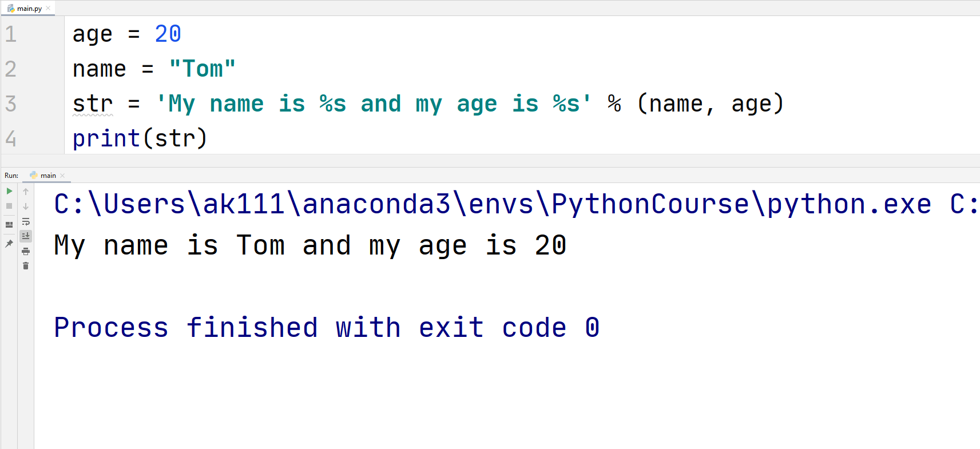The height and width of the screenshot is (449, 980).
Task: Close the main Run tab
Action: click(62, 176)
